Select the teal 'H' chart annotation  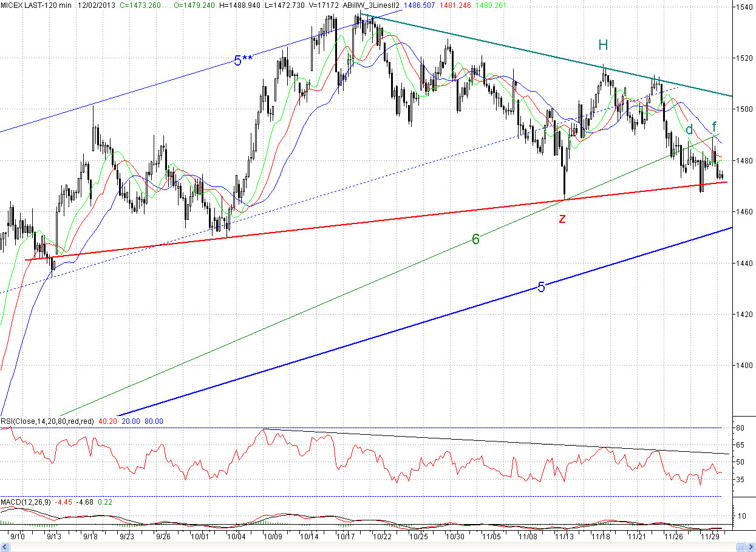click(602, 45)
